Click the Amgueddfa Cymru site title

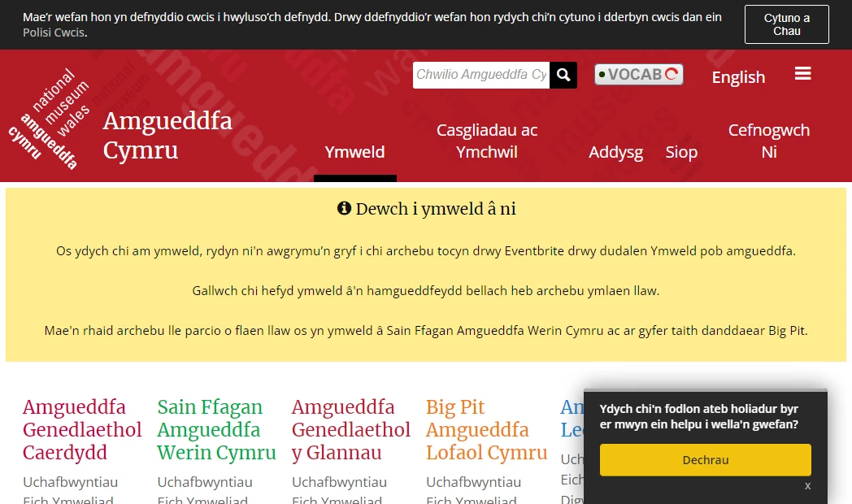[x=167, y=136]
